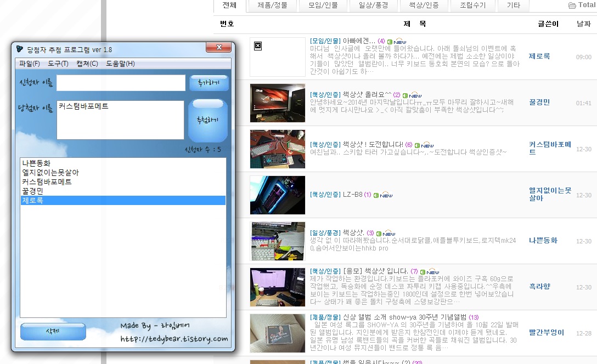Open forum author 커스텀바포메트's profile link

[550, 149]
